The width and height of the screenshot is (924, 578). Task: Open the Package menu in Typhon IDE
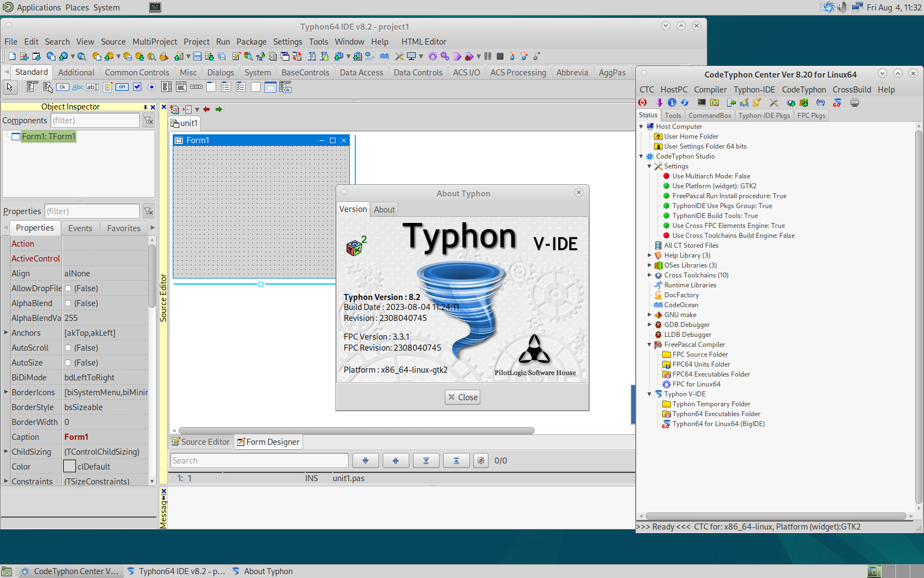(251, 42)
